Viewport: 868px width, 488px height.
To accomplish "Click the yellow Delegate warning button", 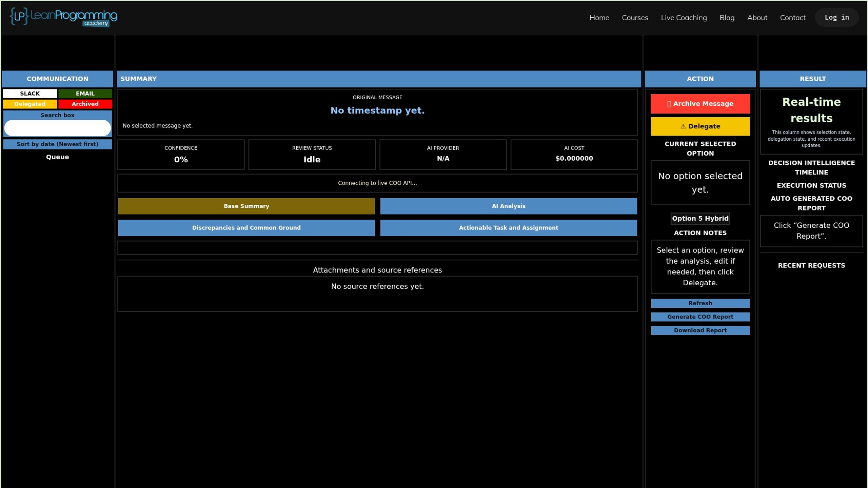I will coord(700,126).
